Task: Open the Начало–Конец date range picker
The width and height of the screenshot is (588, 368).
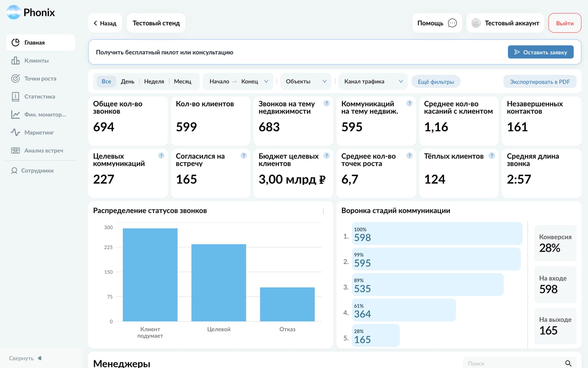Action: coord(238,81)
